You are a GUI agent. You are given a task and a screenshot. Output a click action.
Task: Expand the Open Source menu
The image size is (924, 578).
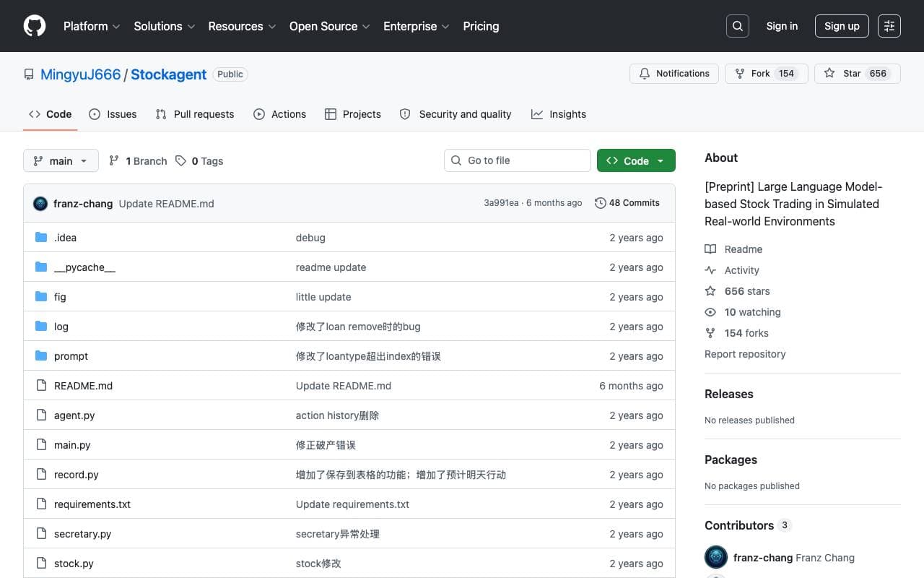(x=329, y=26)
